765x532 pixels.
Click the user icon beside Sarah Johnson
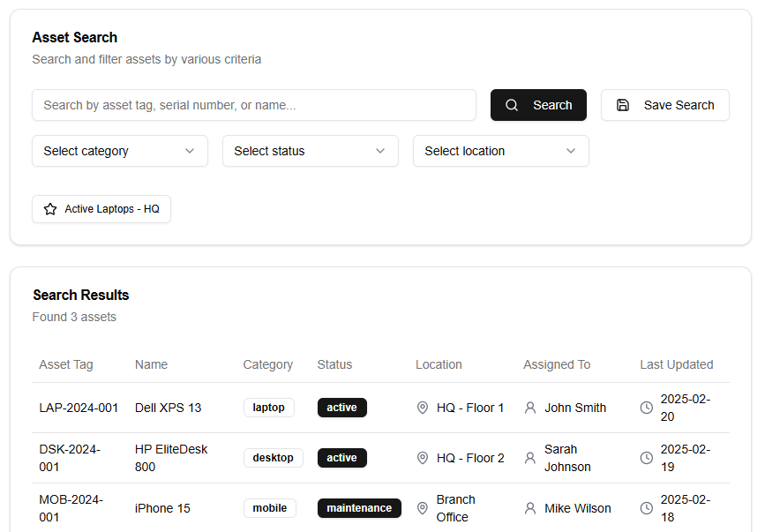(x=529, y=458)
